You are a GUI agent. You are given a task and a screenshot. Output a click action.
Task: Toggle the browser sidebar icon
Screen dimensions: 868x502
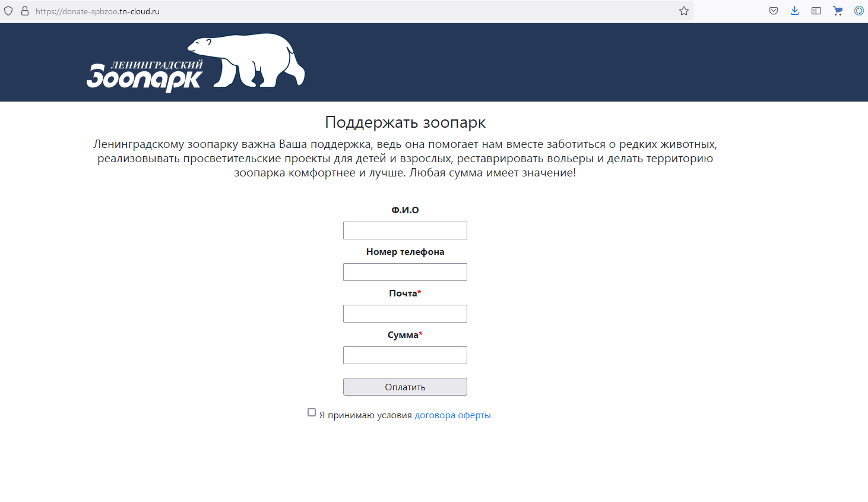[816, 11]
